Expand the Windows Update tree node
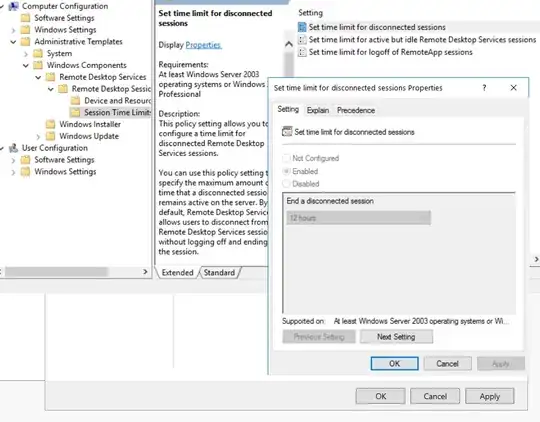Image resolution: width=540 pixels, height=422 pixels. click(38, 136)
